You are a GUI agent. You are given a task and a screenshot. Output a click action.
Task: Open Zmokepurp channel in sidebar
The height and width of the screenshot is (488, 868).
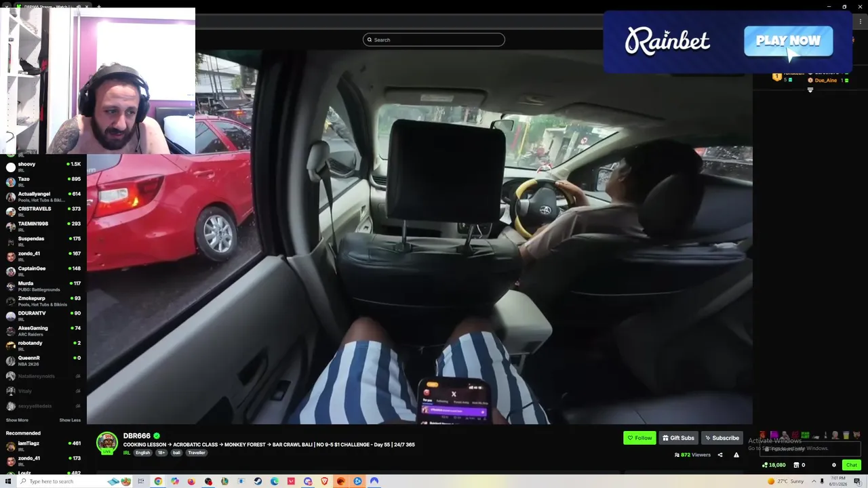(x=43, y=300)
